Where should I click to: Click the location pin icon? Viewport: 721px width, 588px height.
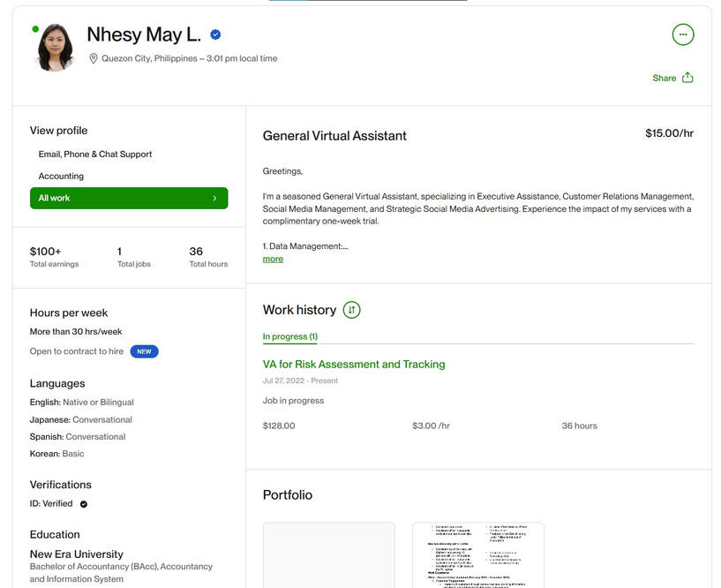[94, 59]
